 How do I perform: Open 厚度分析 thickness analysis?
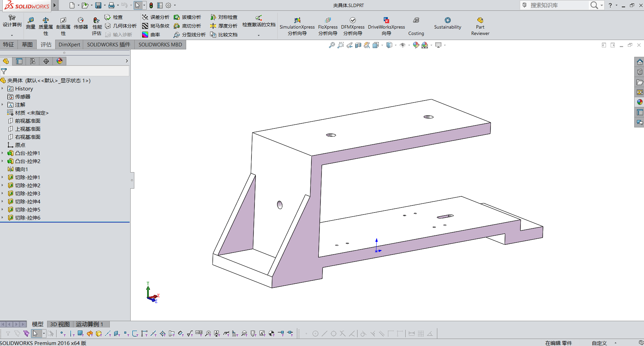224,26
